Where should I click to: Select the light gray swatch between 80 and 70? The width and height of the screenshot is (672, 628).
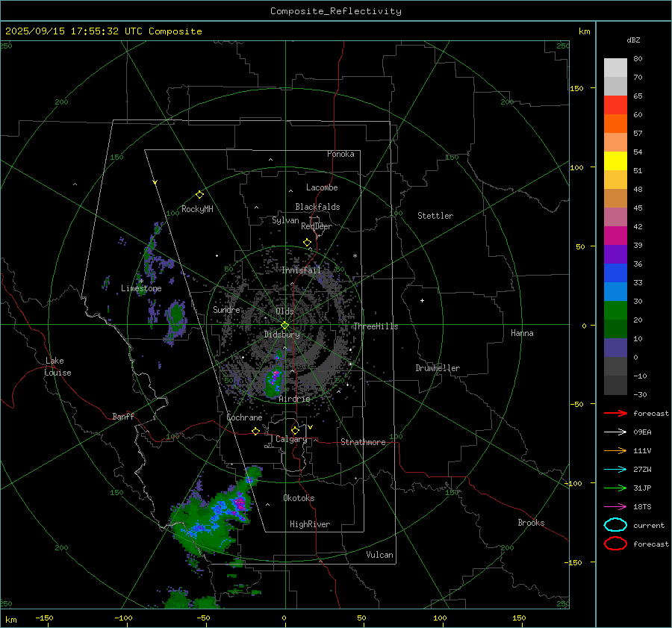[615, 68]
